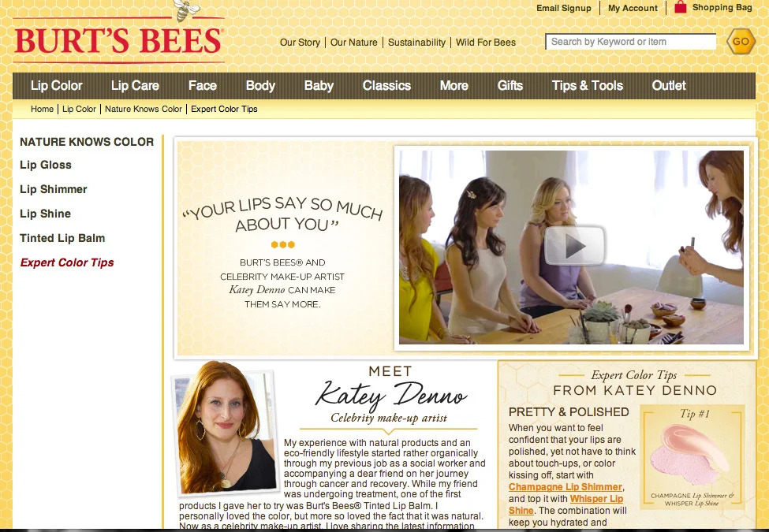The image size is (769, 532).
Task: Click Nature Knows Color in the breadcrumb
Action: (x=144, y=109)
